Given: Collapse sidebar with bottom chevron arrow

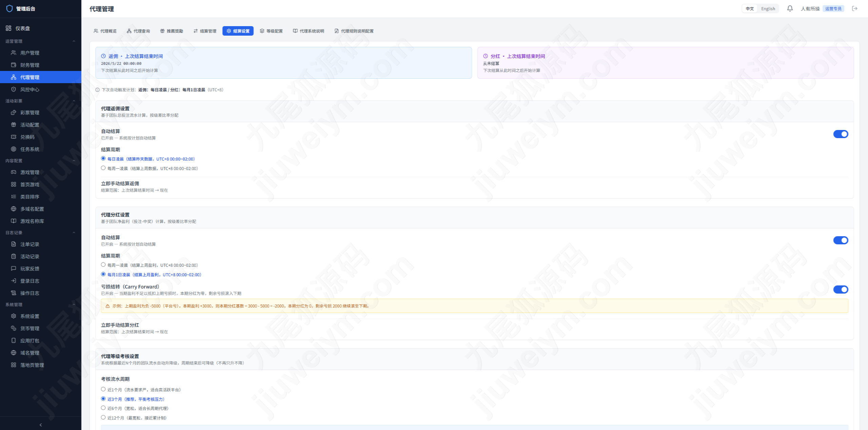Looking at the screenshot, I should point(41,425).
